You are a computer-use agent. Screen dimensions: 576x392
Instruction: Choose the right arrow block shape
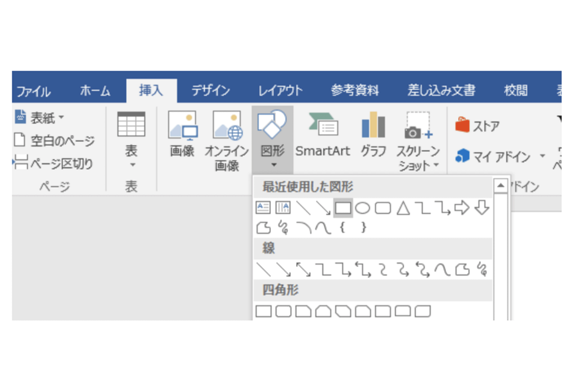pos(461,208)
